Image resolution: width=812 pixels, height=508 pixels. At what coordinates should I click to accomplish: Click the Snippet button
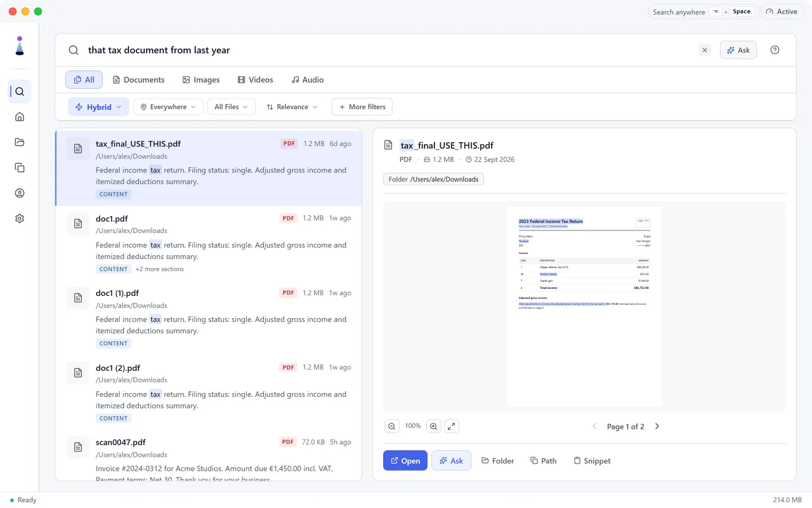tap(592, 460)
